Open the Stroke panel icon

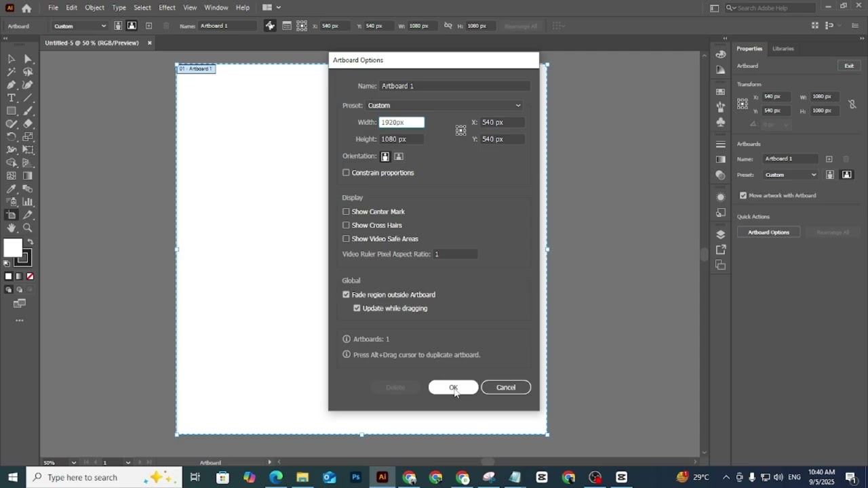point(721,144)
